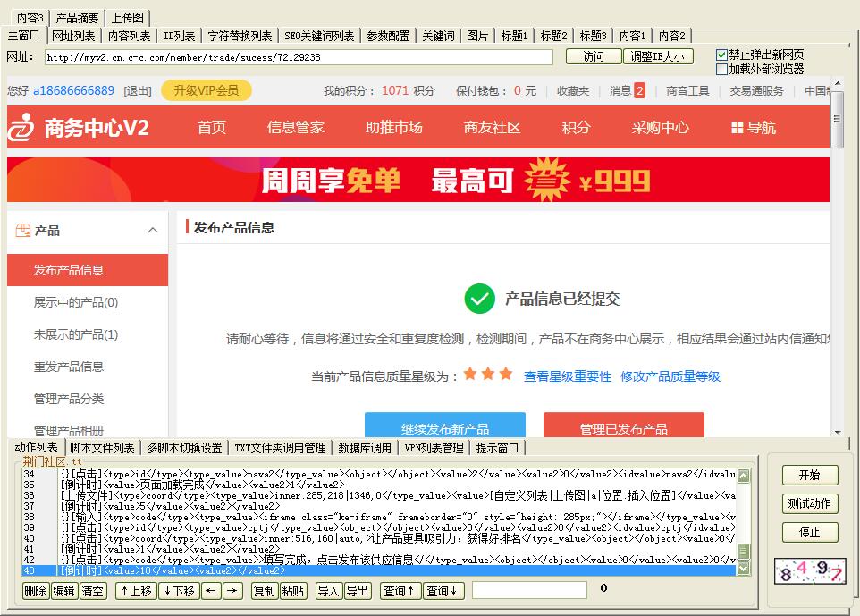Click the 粘贴 button
Image resolution: width=860 pixels, height=616 pixels.
tap(293, 591)
